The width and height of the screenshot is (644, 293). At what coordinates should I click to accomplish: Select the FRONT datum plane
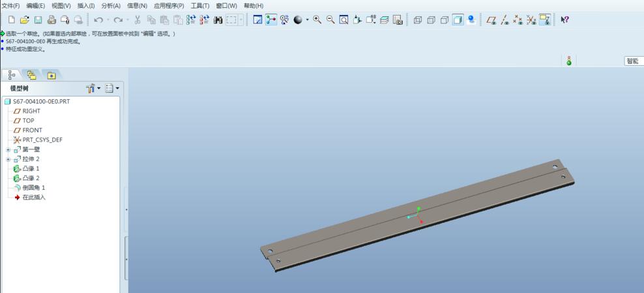click(32, 130)
